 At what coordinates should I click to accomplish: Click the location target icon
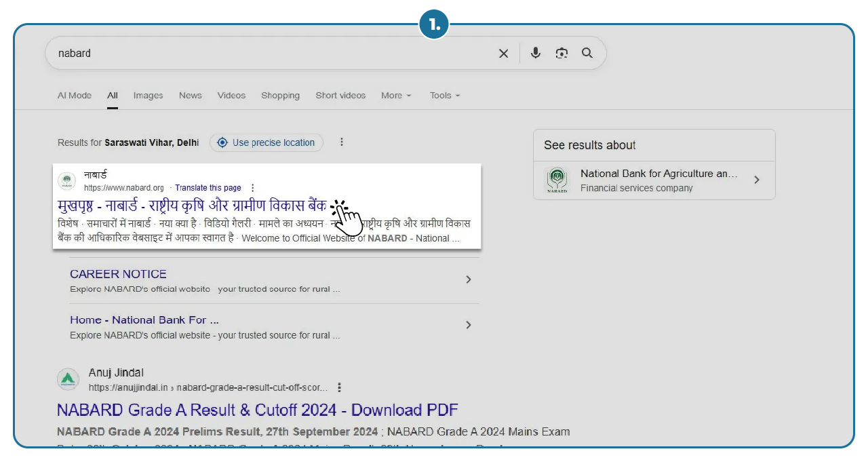click(222, 142)
